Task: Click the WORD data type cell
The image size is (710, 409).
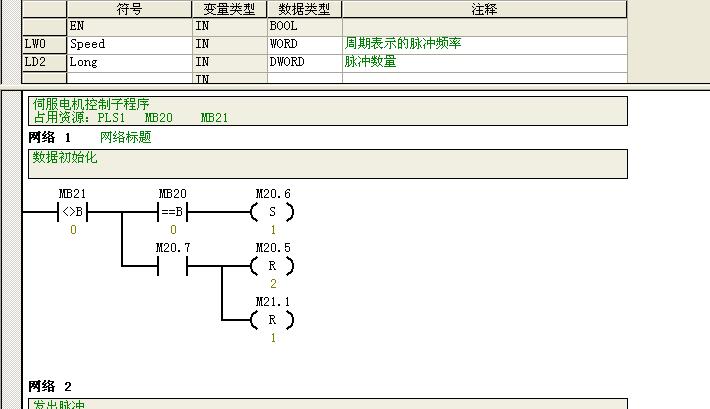Action: point(304,44)
